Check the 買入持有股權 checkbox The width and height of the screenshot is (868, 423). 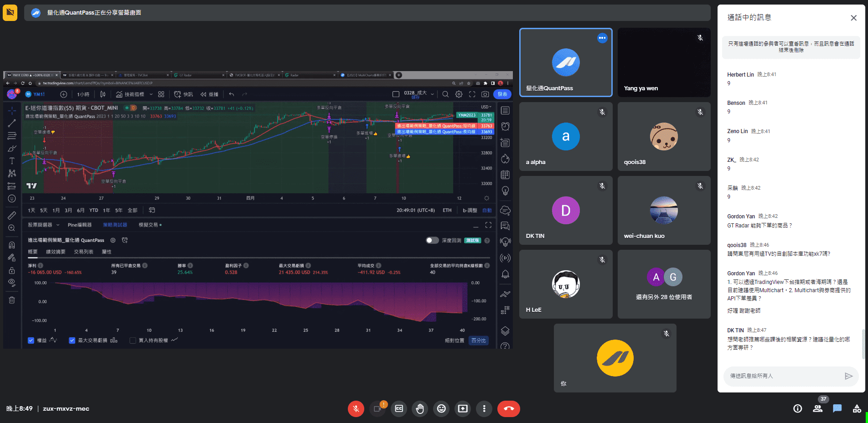pos(133,340)
